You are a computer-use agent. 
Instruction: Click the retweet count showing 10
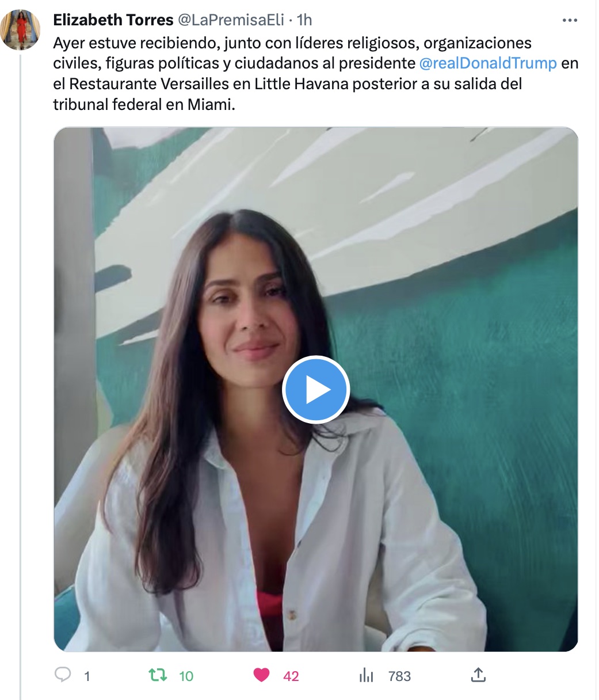click(186, 676)
